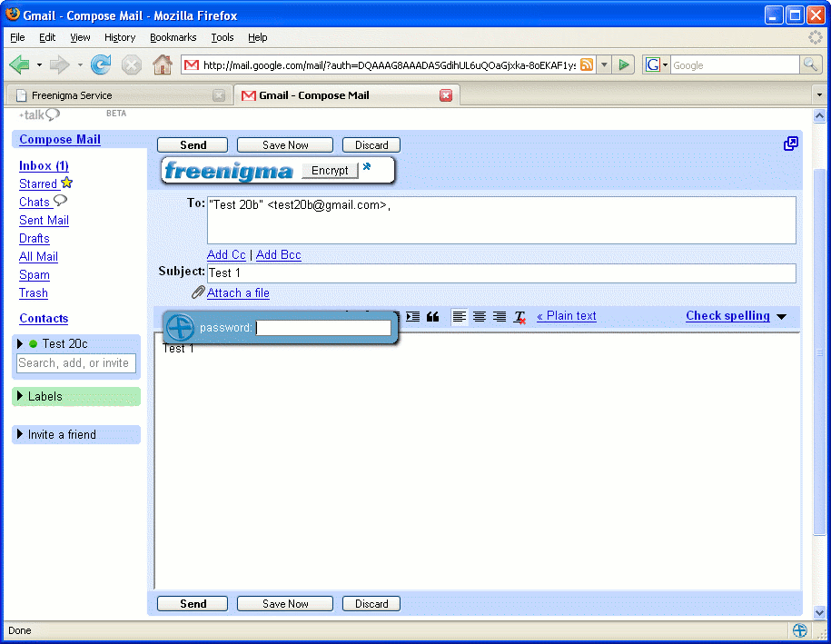Image resolution: width=831 pixels, height=644 pixels.
Task: Open the search engine selector dropdown
Action: pyautogui.click(x=665, y=65)
